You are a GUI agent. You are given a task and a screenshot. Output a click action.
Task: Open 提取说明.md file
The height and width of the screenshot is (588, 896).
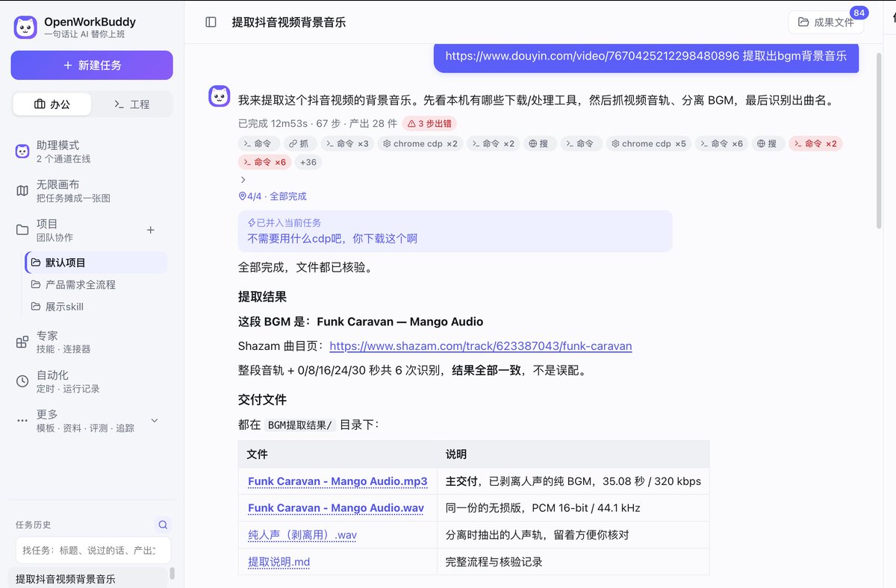coord(279,562)
